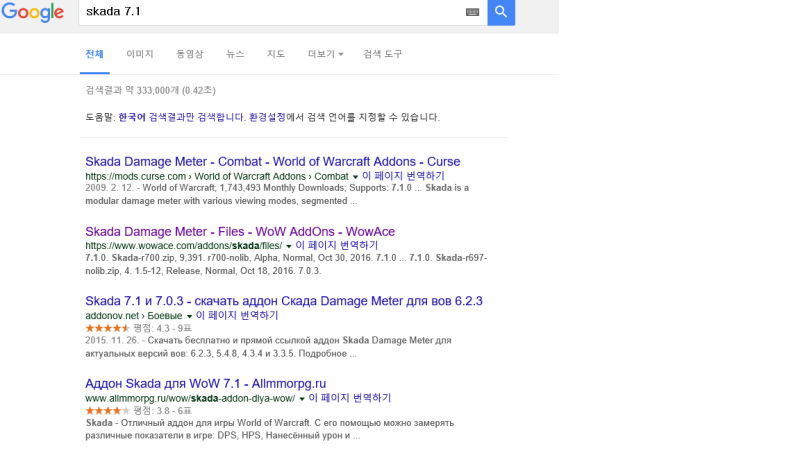Screen dimensions: 800x453
Task: Open Аддон Skada для WoW 7.1 Allmmorpg.ru result
Action: (206, 384)
